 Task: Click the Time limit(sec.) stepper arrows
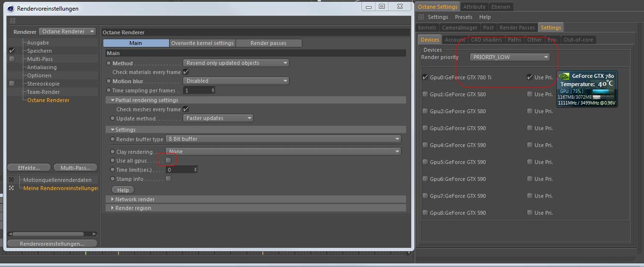pyautogui.click(x=195, y=170)
